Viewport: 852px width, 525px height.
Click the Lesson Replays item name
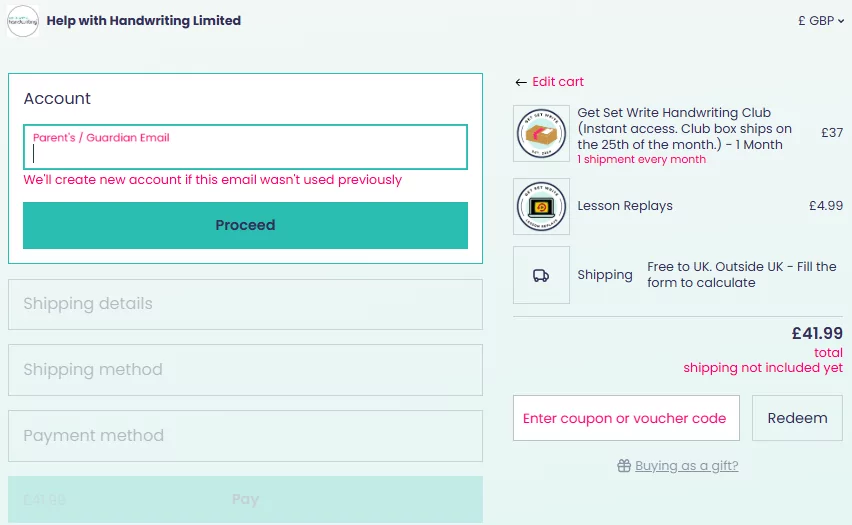point(625,206)
